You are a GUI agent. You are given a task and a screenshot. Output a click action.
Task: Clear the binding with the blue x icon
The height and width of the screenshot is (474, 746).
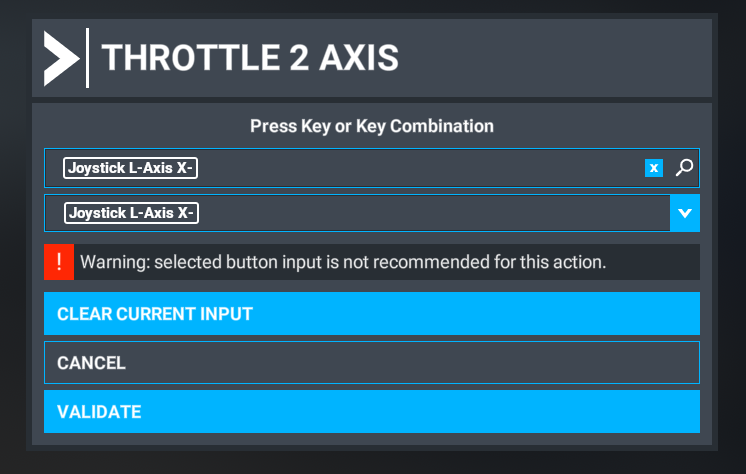point(654,168)
